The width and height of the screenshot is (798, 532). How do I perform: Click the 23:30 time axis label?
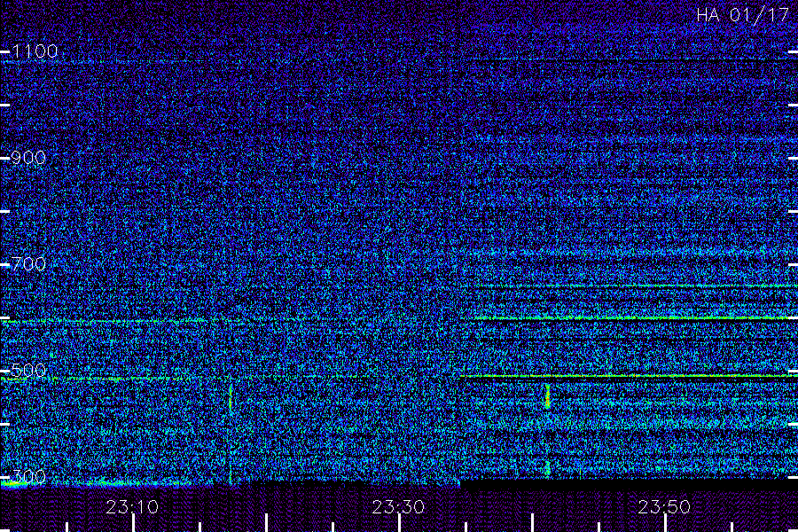pyautogui.click(x=398, y=507)
